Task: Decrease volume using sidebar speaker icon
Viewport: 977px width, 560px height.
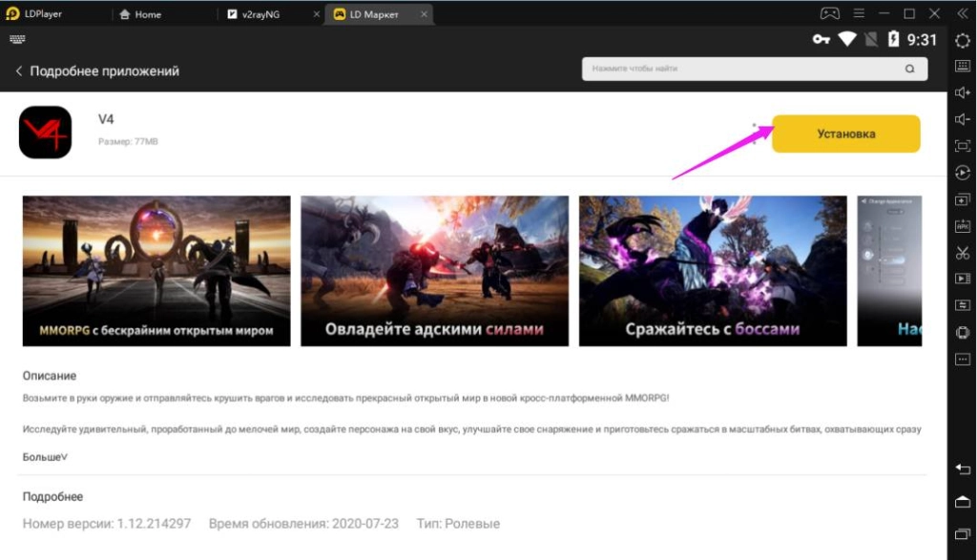Action: tap(963, 119)
